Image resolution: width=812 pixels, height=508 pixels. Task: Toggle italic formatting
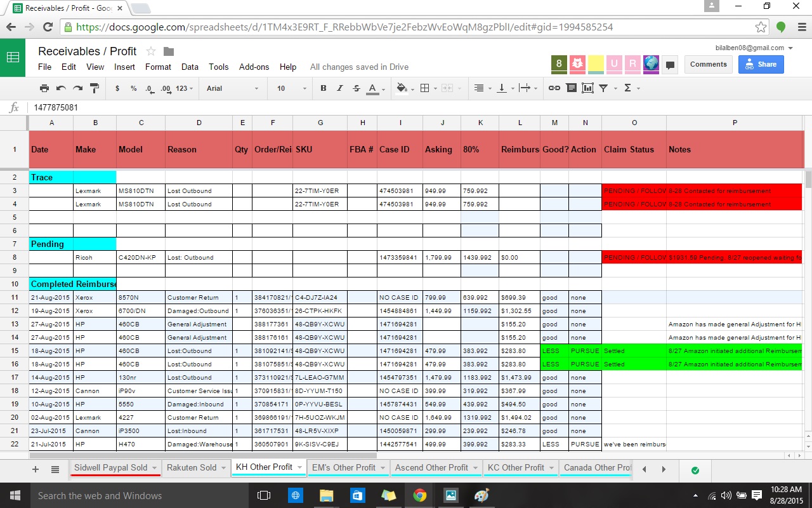(x=340, y=88)
